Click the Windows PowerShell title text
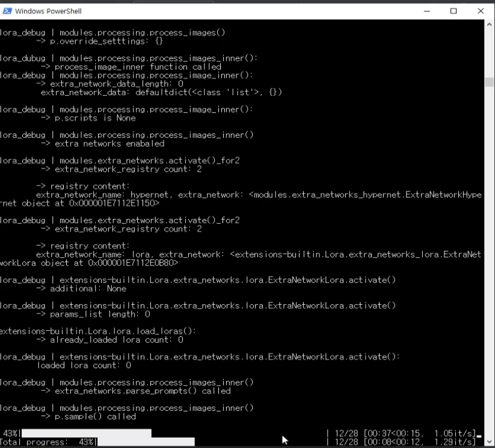 click(x=48, y=11)
